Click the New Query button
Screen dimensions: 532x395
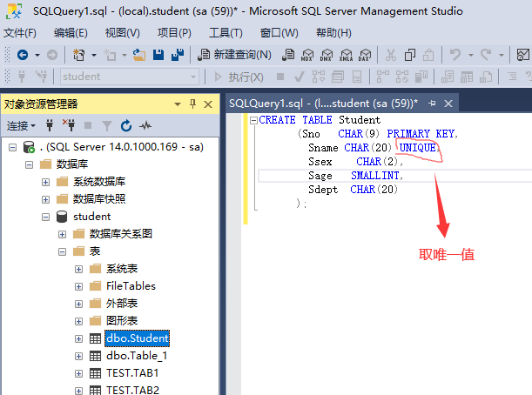coord(234,55)
